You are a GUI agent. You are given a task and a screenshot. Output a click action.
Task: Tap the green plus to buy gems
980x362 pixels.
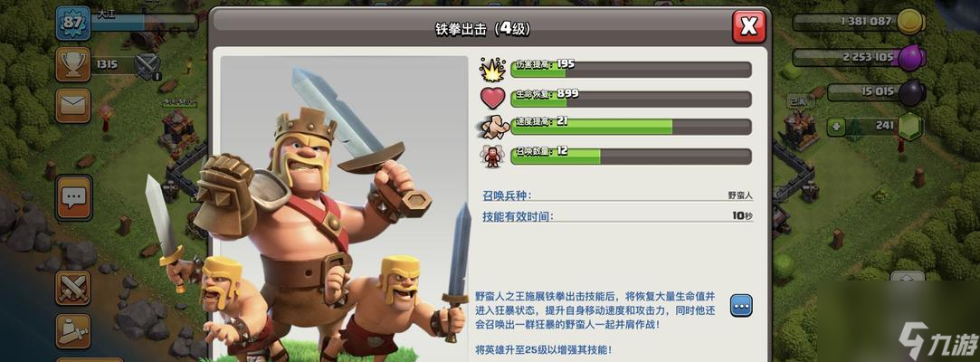pyautogui.click(x=835, y=126)
